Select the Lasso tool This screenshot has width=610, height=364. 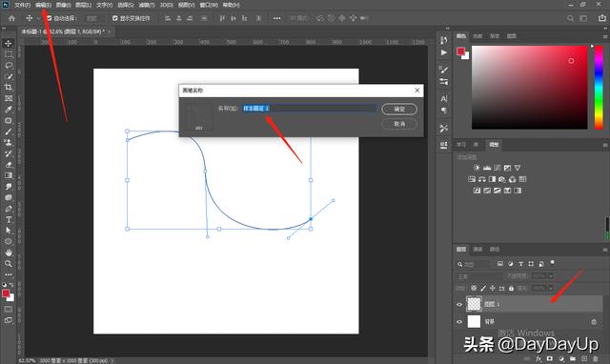(x=9, y=66)
